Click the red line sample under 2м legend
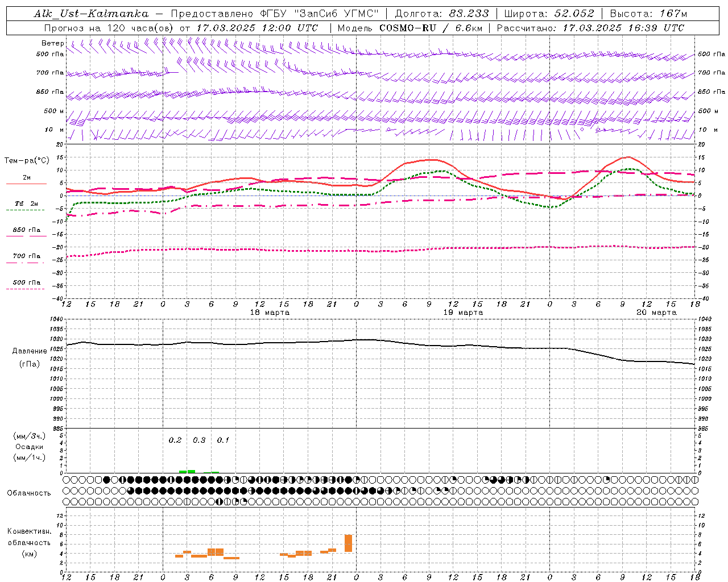 pos(26,184)
